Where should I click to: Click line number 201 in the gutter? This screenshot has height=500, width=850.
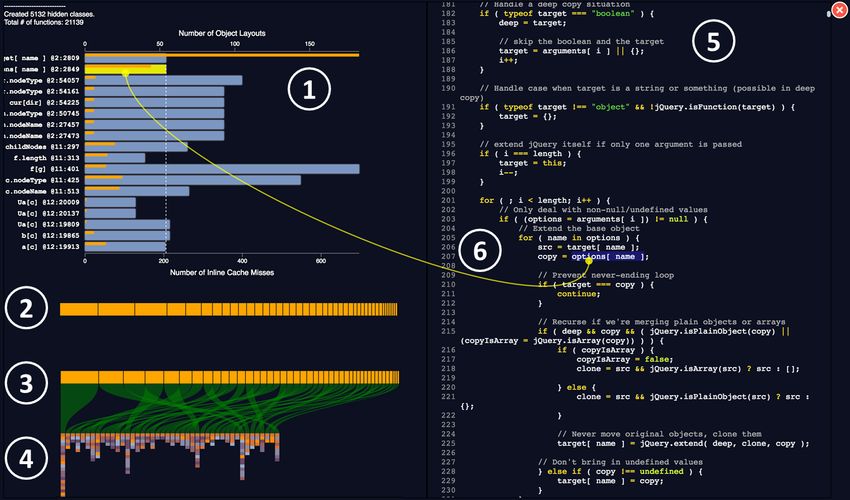point(448,201)
